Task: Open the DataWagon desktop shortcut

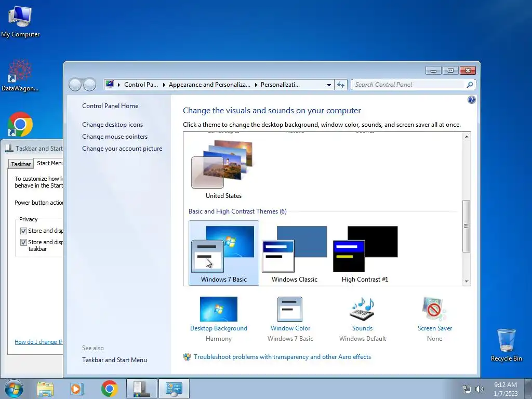Action: [x=20, y=75]
